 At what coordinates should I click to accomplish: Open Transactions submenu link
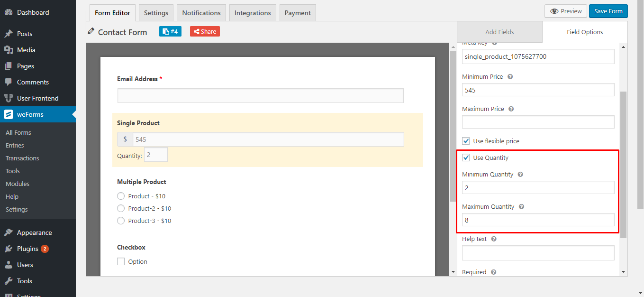point(22,158)
